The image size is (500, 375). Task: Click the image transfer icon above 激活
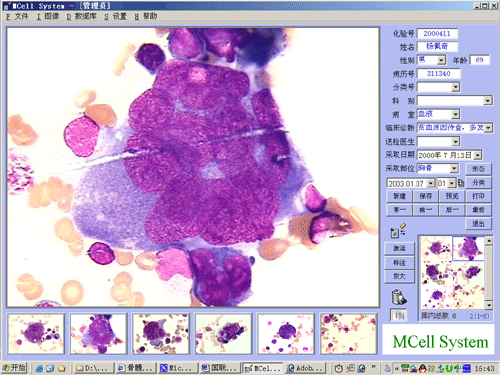coord(398,230)
